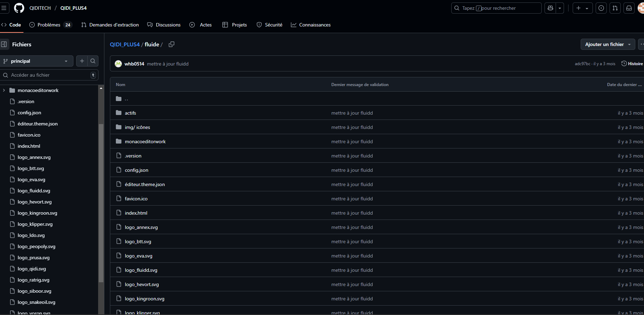Open the monacoeditorwork folder in file list
The width and height of the screenshot is (644, 315).
pyautogui.click(x=145, y=141)
